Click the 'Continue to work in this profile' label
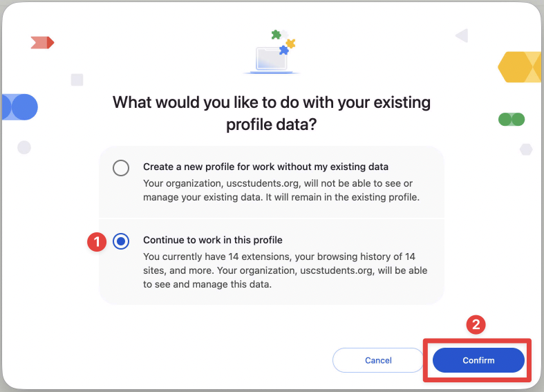 pyautogui.click(x=213, y=240)
